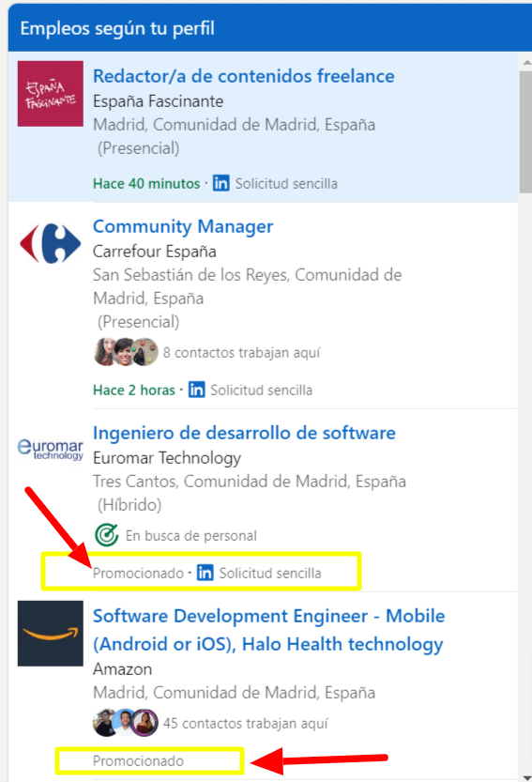Click '45 contactos trabajan aquí' text
This screenshot has height=782, width=532.
click(245, 723)
